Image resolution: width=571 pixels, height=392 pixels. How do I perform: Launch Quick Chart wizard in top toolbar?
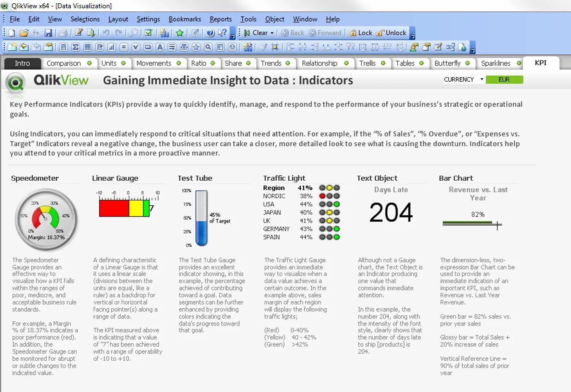[x=164, y=33]
